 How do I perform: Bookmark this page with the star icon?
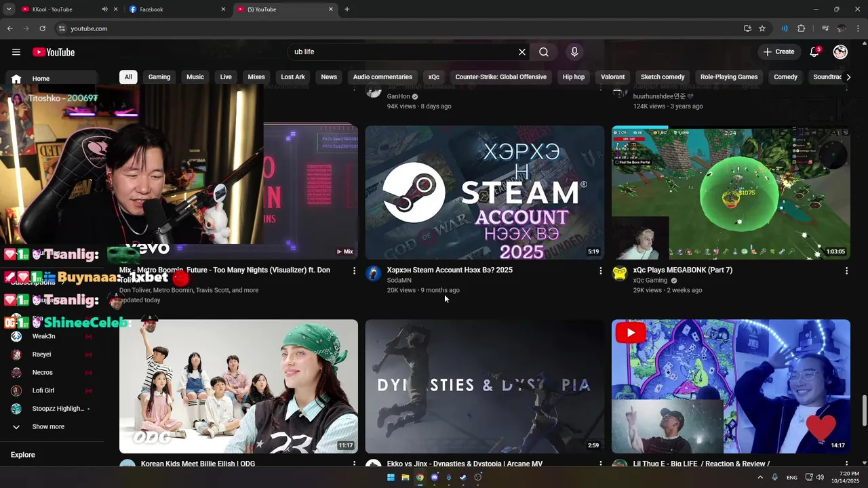pos(762,28)
